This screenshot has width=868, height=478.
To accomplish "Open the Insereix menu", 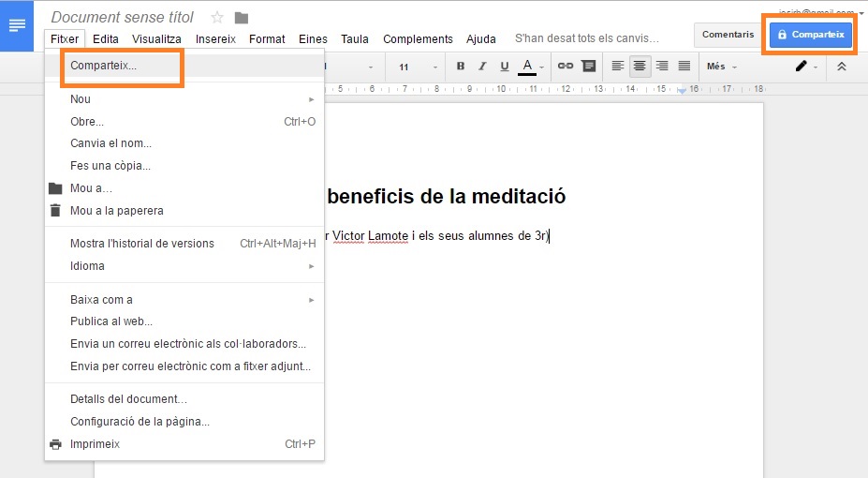I will click(215, 39).
